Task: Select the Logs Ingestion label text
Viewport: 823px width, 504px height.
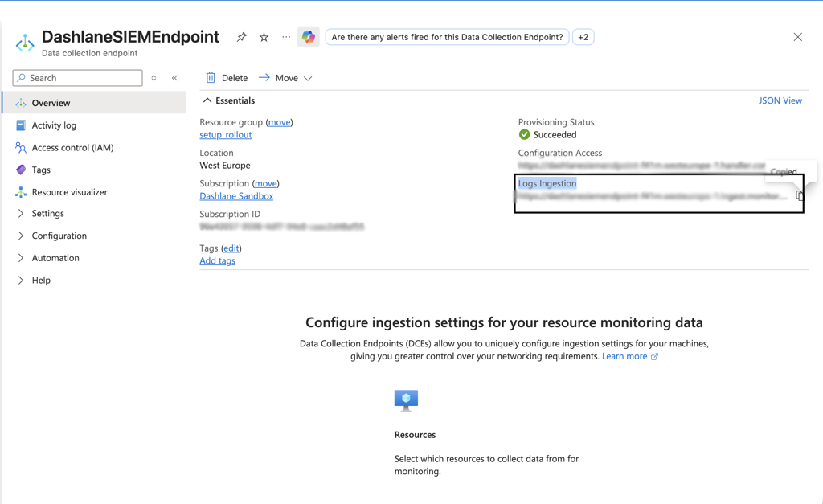Action: click(547, 183)
